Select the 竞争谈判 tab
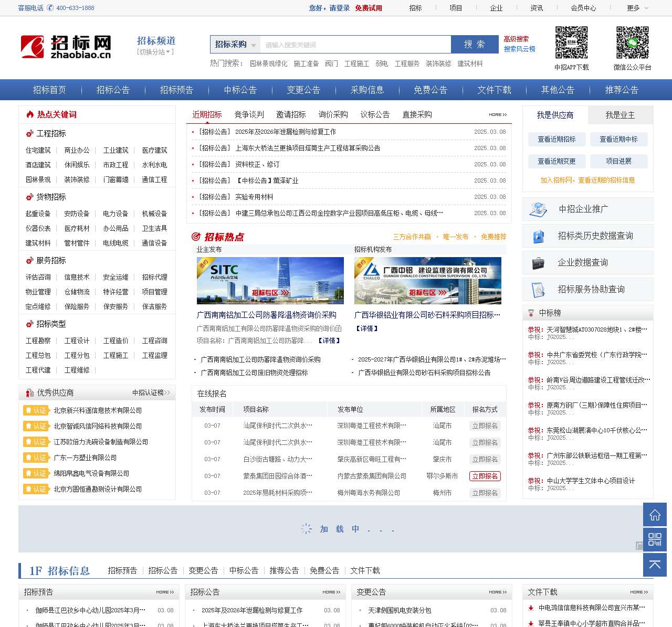The width and height of the screenshot is (672, 627). (249, 114)
